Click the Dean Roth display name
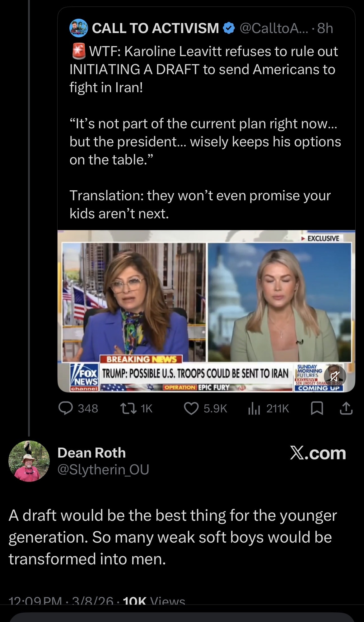The image size is (364, 622). [91, 453]
